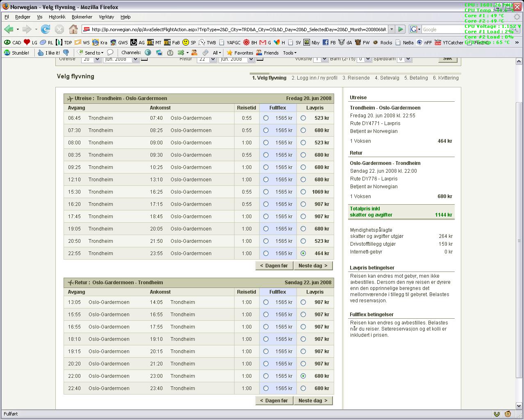The image size is (524, 420).
Task: Open StumbleUpon Friends
Action: click(x=267, y=52)
